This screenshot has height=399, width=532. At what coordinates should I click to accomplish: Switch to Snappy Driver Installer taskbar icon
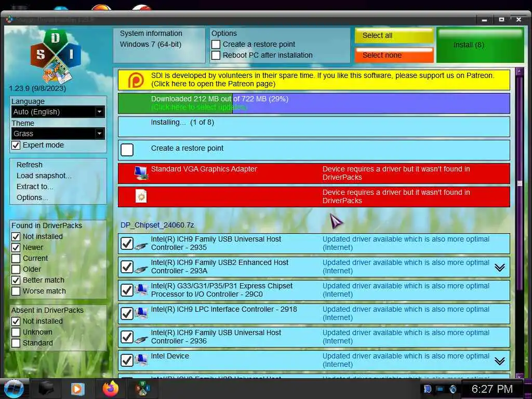[143, 389]
